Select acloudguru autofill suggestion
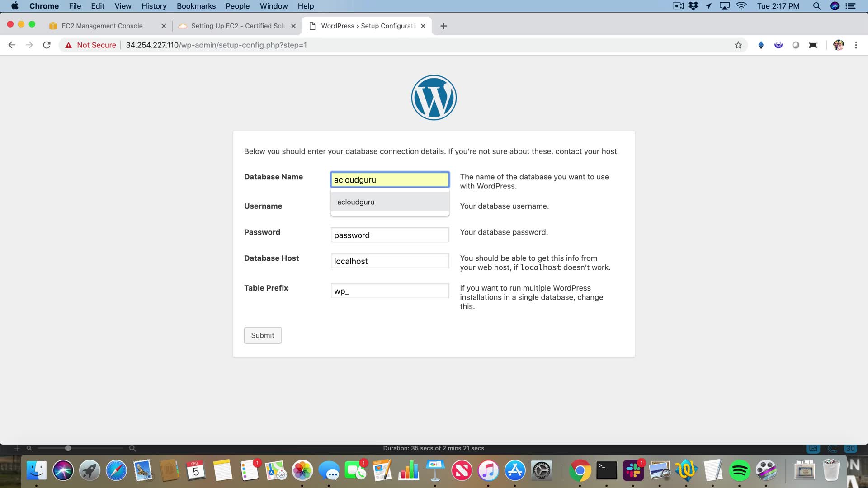Image resolution: width=868 pixels, height=488 pixels. [x=390, y=202]
